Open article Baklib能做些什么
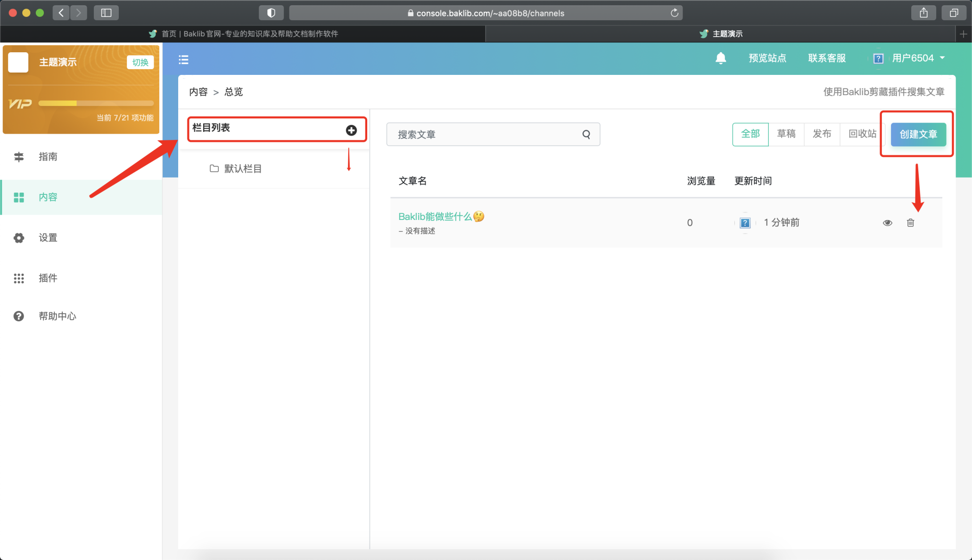This screenshot has width=972, height=560. pos(435,217)
